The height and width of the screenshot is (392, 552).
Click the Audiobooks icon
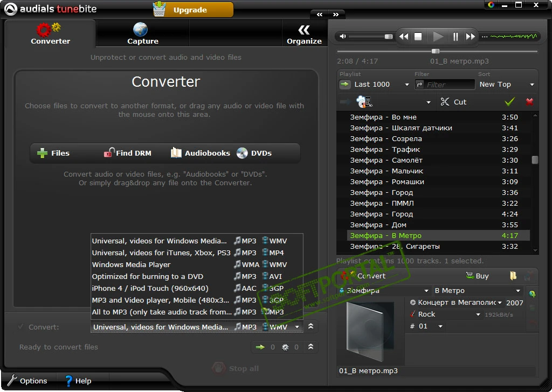pos(176,153)
